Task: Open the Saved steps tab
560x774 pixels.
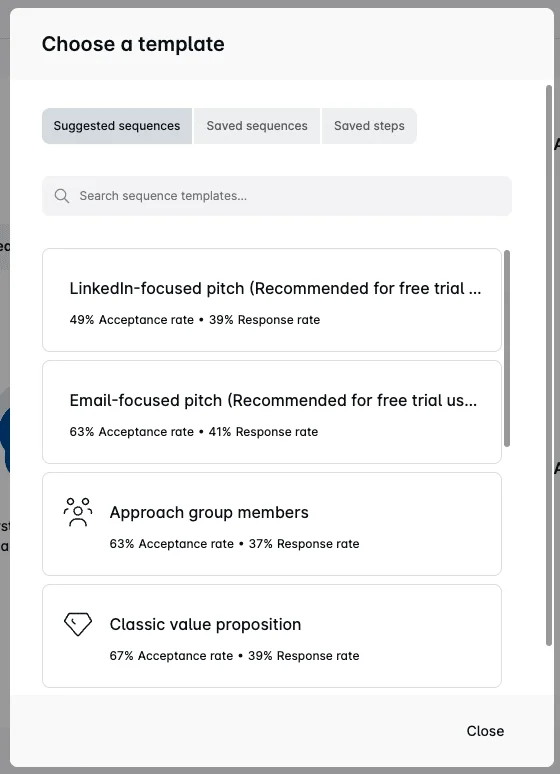Action: pos(369,126)
